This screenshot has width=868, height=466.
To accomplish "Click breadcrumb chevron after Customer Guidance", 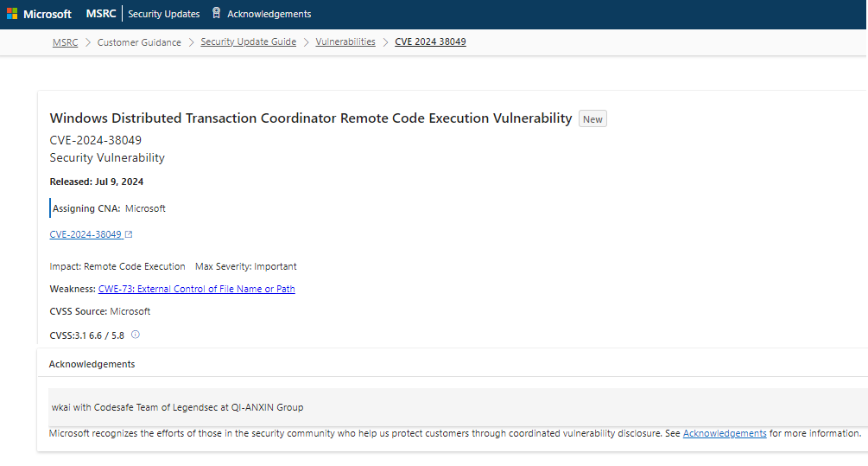I will coord(191,42).
